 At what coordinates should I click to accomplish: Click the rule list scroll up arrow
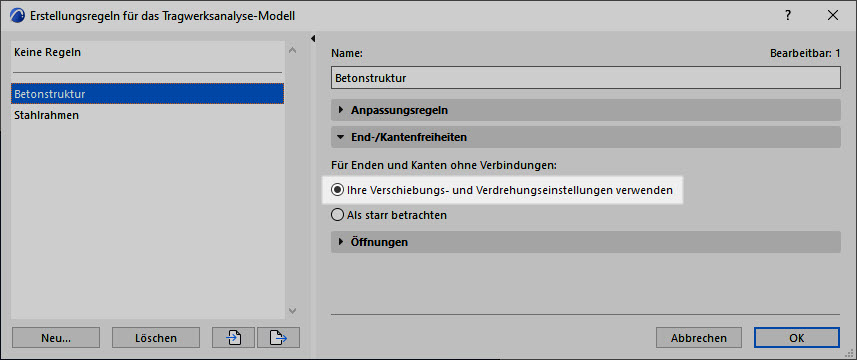(292, 50)
